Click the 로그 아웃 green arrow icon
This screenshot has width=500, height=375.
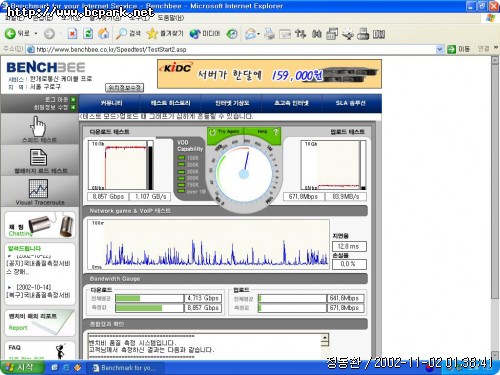click(x=73, y=100)
